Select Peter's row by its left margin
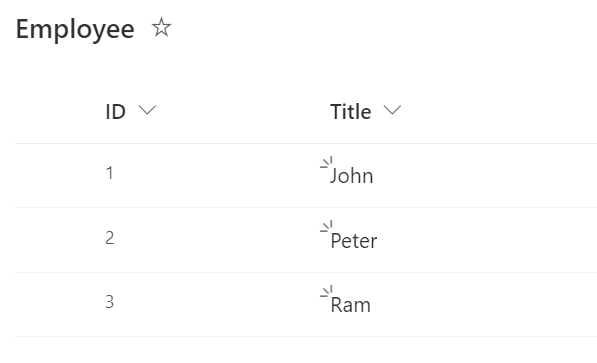Screen dimensions: 597x363 [x=57, y=240]
